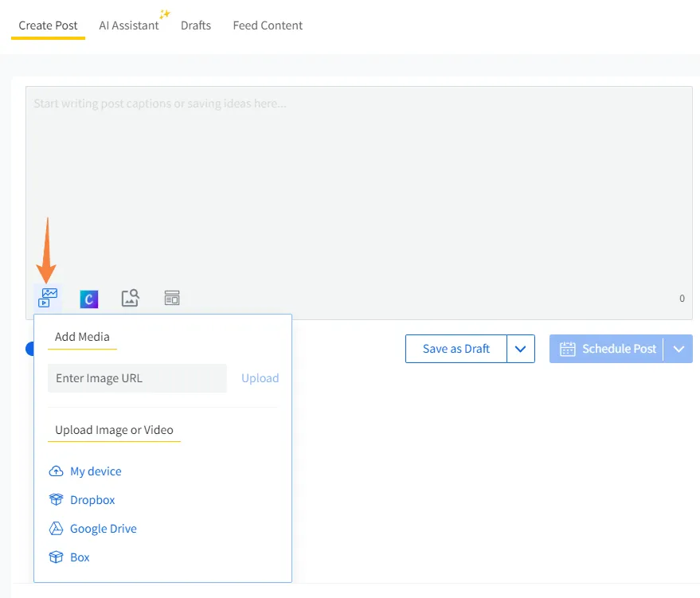The width and height of the screenshot is (700, 598).
Task: Upload media from Google Drive
Action: click(101, 528)
